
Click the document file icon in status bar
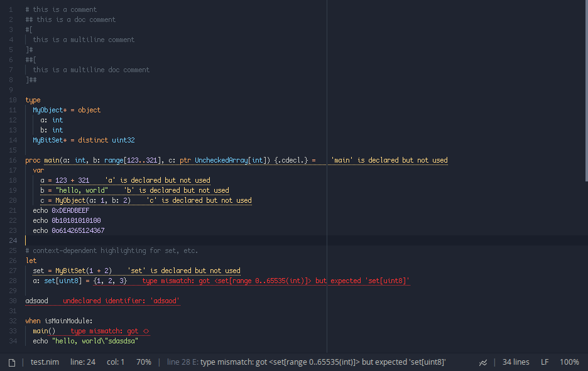click(11, 362)
